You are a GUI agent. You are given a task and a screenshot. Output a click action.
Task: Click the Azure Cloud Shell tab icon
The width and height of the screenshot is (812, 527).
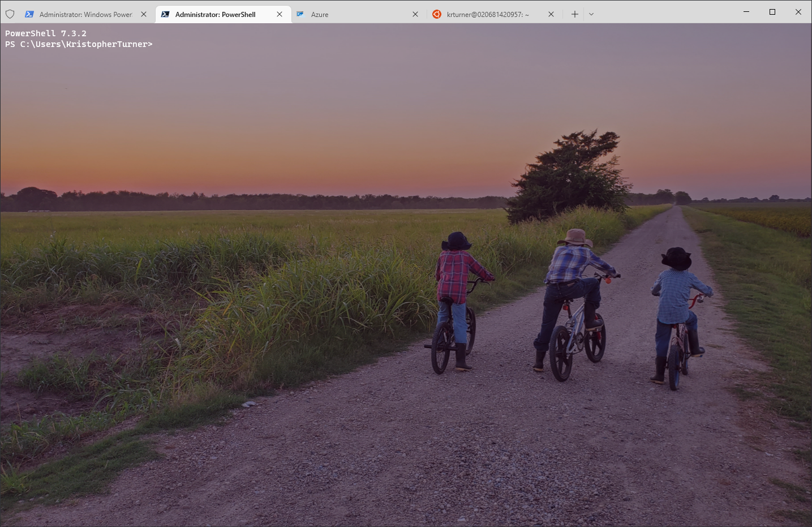pyautogui.click(x=300, y=14)
